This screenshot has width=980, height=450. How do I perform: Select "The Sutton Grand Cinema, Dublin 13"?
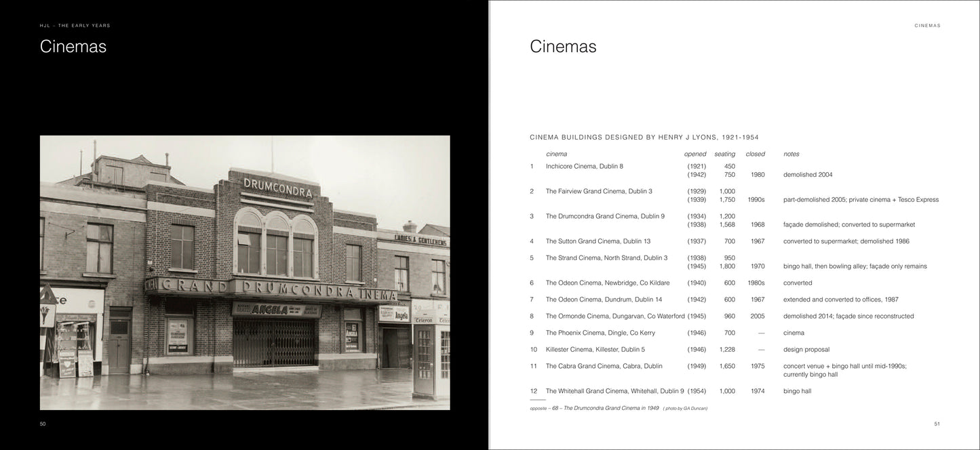click(598, 241)
